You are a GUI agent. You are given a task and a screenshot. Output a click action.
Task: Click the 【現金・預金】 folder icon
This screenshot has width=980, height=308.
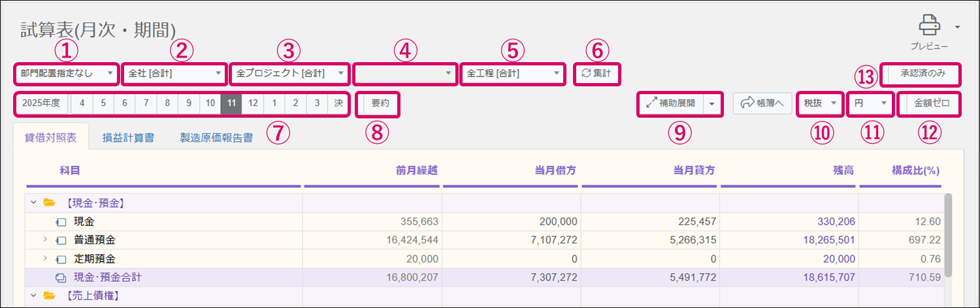(x=49, y=203)
